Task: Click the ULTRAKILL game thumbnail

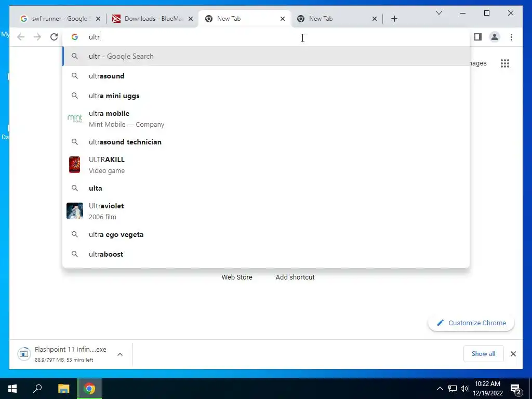Action: pyautogui.click(x=75, y=165)
